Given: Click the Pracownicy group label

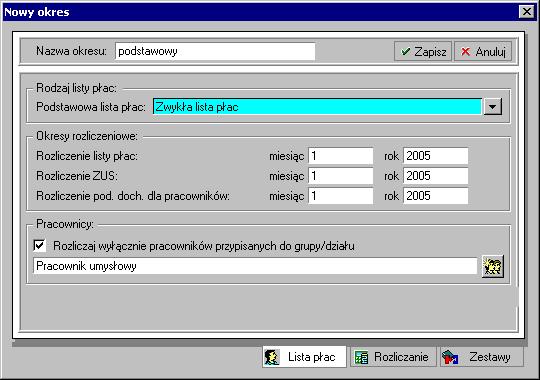Looking at the screenshot, I should (x=65, y=224).
